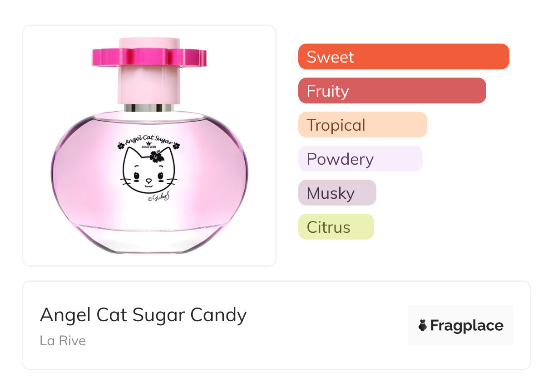The width and height of the screenshot is (553, 392).
Task: Open the La Rive brand link
Action: click(63, 340)
